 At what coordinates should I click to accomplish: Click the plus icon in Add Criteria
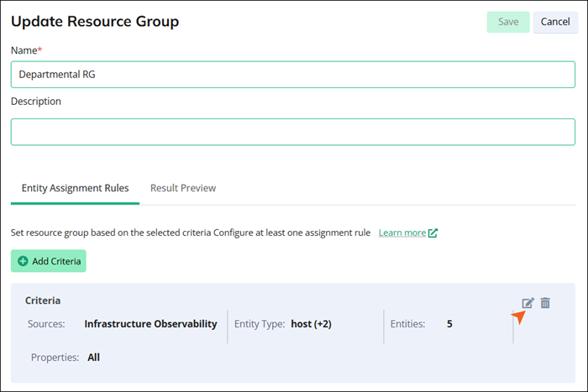(23, 261)
